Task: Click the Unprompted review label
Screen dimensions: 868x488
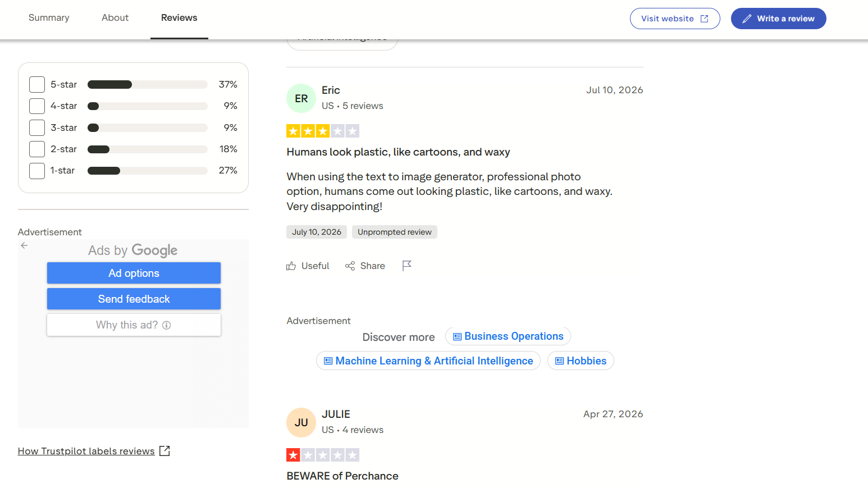Action: (x=395, y=232)
